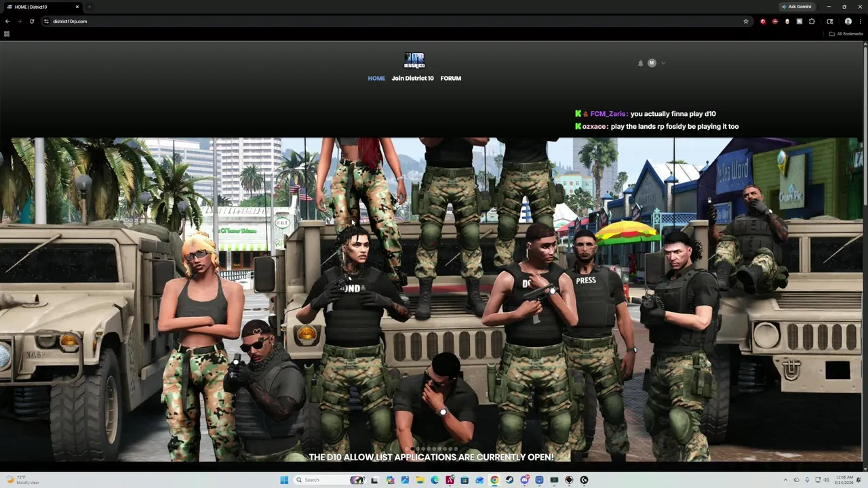Viewport: 868px width, 488px height.
Task: Open the Join District 10 page
Action: pos(412,78)
